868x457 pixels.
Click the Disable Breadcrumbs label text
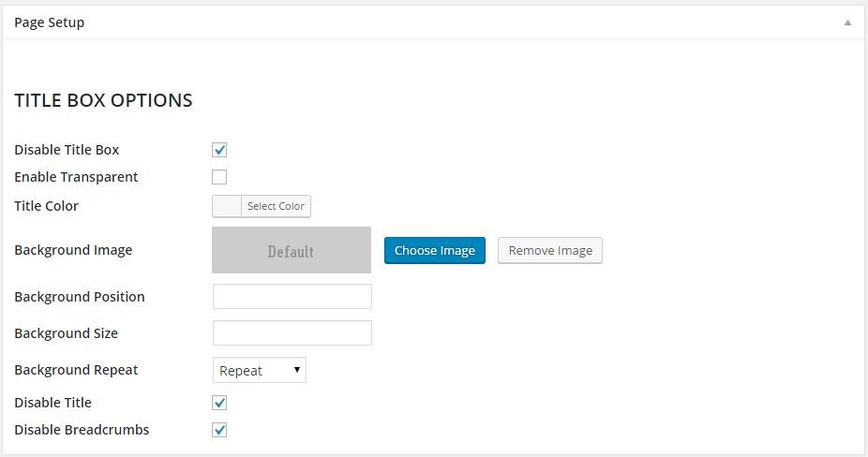tap(82, 430)
